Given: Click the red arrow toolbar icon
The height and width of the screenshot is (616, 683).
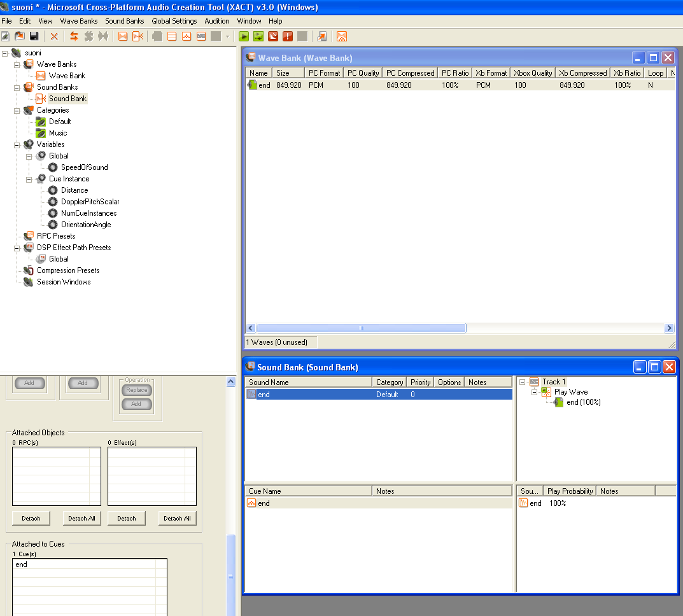Looking at the screenshot, I should [273, 36].
